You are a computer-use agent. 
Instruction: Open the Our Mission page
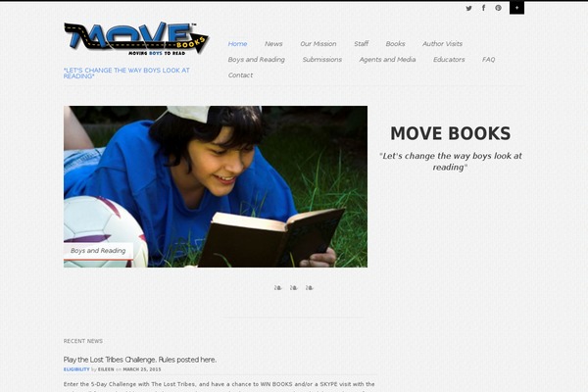coord(318,43)
